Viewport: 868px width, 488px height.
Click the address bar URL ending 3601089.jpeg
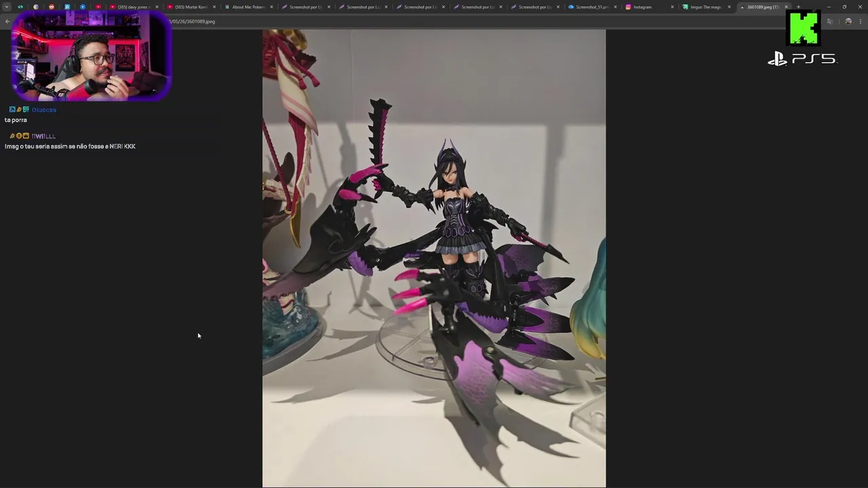tap(193, 21)
